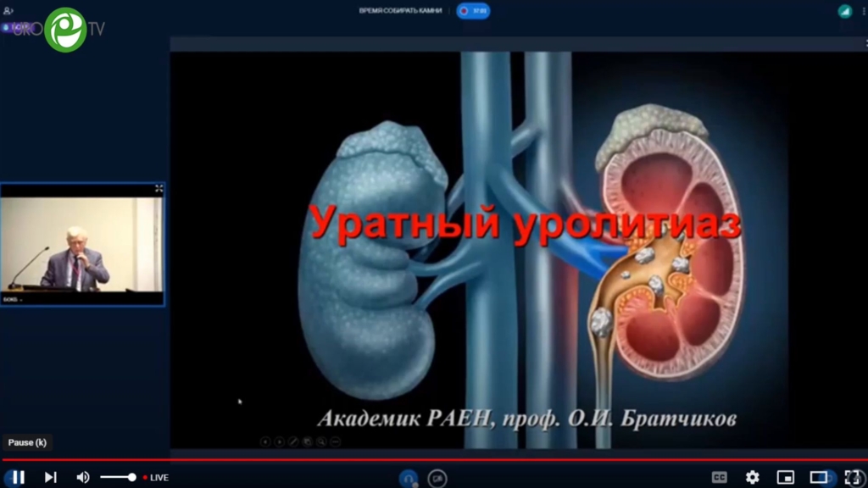
Task: Click the volume slider handle
Action: coord(132,477)
